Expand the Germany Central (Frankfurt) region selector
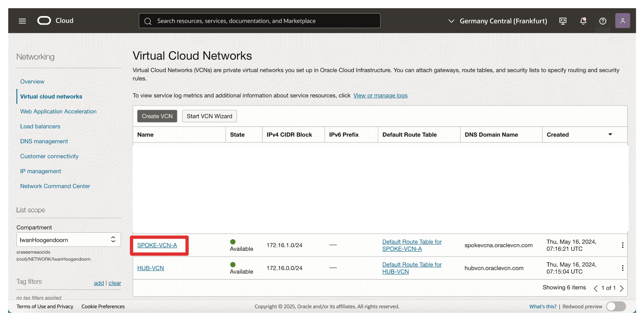This screenshot has width=644, height=321. click(497, 21)
